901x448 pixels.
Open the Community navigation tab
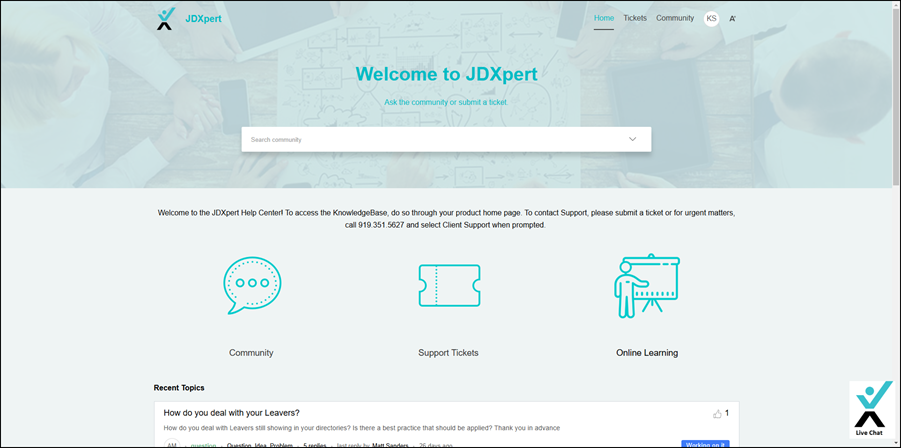tap(675, 18)
